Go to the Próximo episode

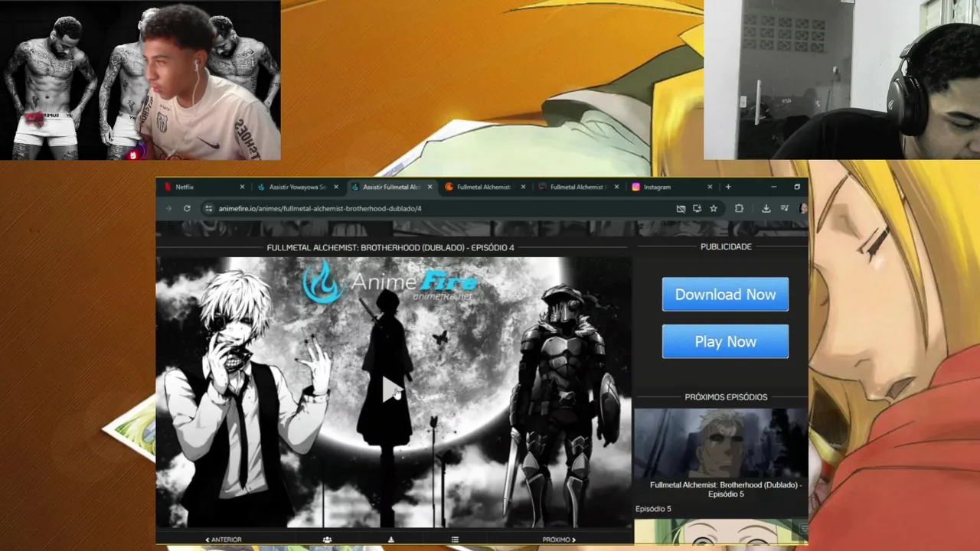(x=559, y=540)
